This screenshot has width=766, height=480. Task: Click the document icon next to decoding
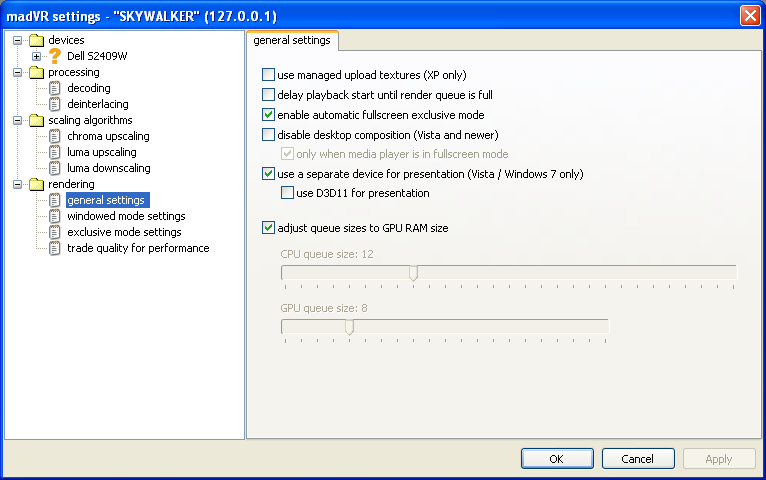pos(55,88)
